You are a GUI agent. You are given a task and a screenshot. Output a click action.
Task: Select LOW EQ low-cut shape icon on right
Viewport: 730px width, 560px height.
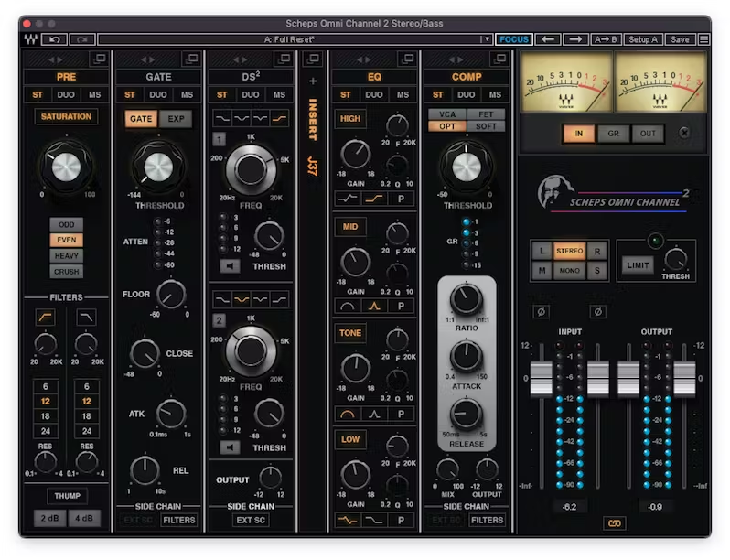pos(374,520)
